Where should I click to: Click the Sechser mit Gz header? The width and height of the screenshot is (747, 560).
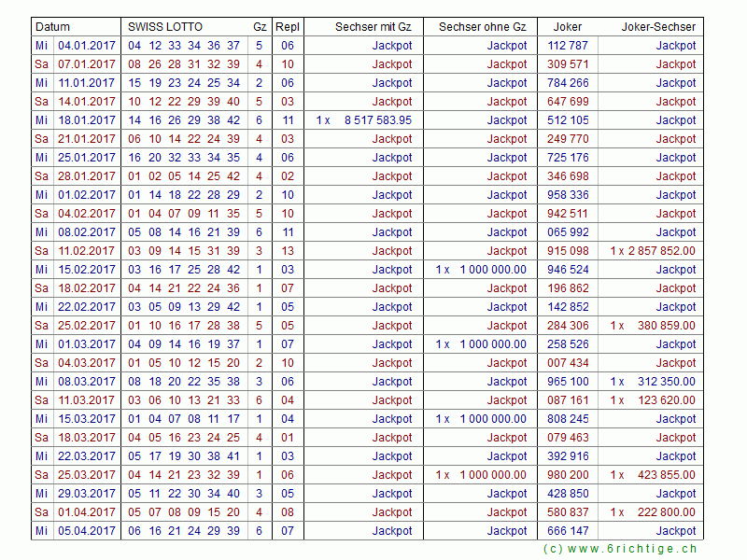(x=373, y=27)
